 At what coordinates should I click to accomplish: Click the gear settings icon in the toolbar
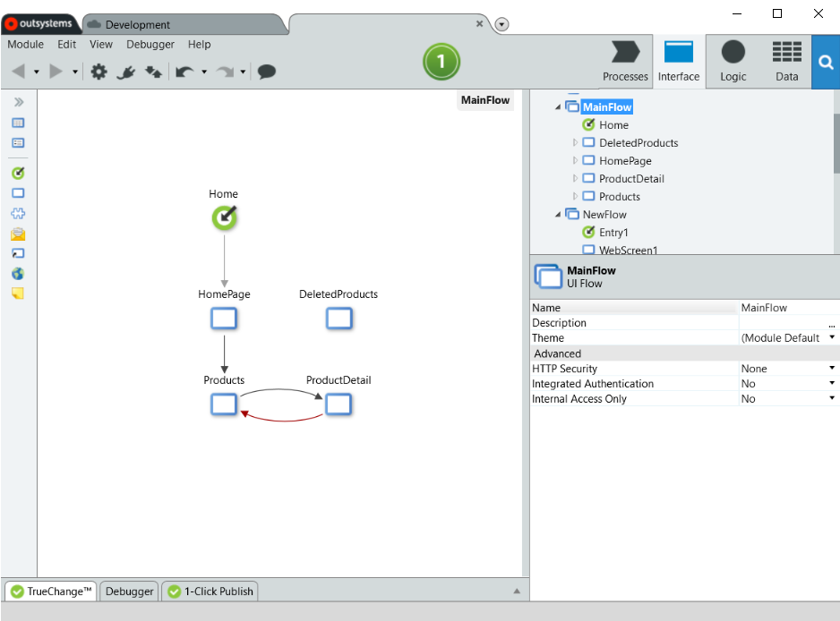[99, 72]
